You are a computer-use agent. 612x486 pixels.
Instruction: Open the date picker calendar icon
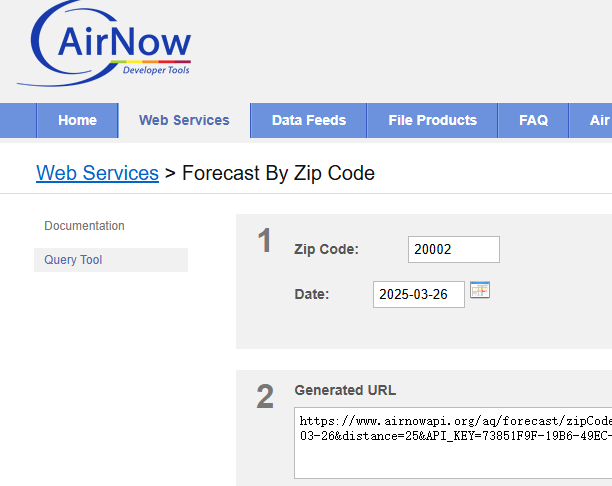pyautogui.click(x=480, y=290)
